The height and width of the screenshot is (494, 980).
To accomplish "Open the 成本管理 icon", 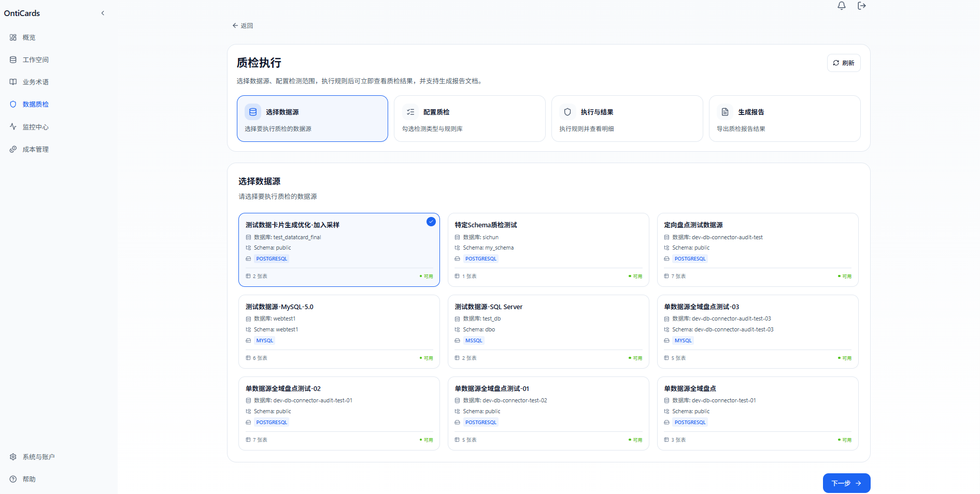I will [x=13, y=149].
